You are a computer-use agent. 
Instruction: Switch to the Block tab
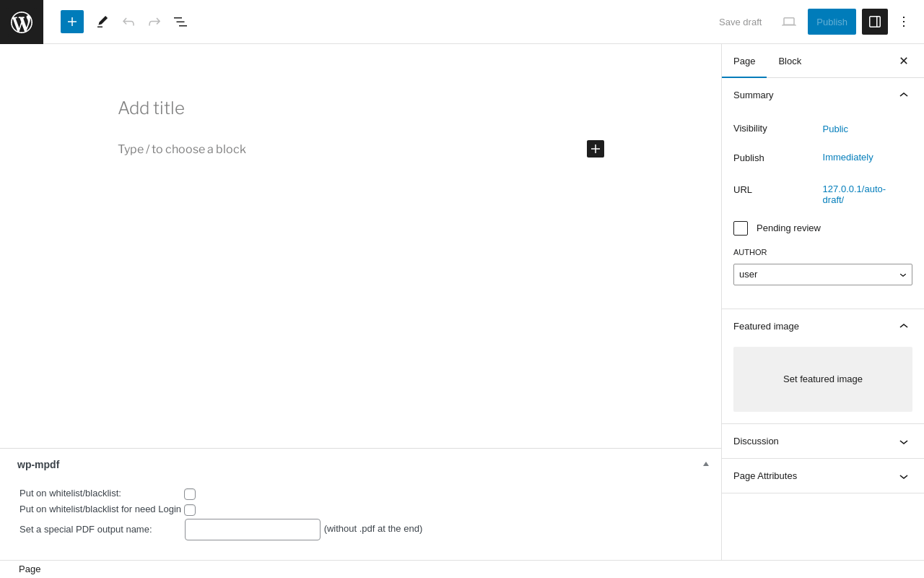point(790,61)
